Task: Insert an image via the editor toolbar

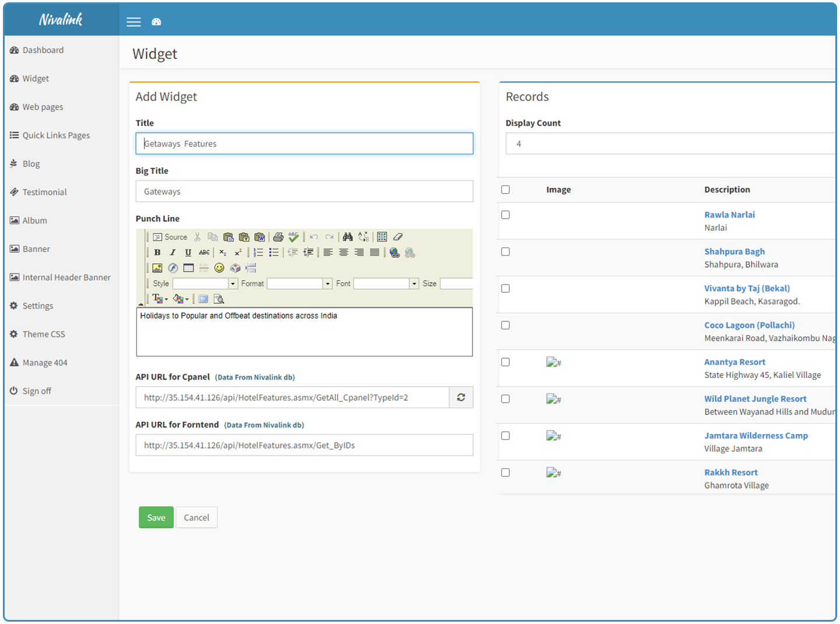Action: click(x=157, y=268)
